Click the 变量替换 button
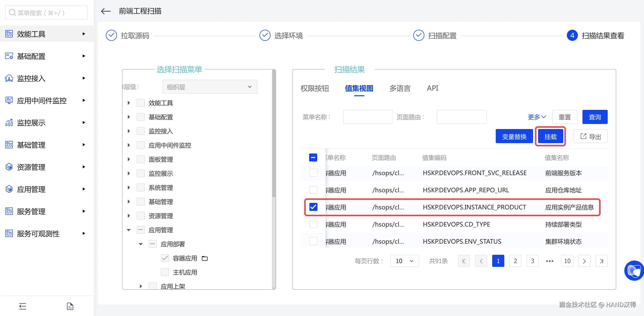 pos(514,137)
